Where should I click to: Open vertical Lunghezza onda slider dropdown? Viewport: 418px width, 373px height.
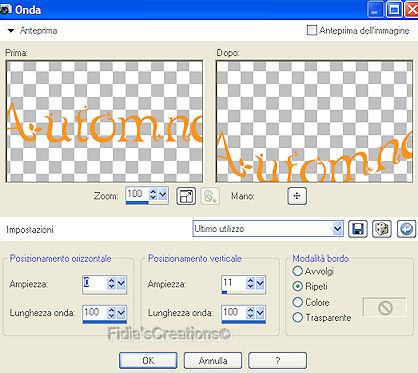tap(260, 312)
